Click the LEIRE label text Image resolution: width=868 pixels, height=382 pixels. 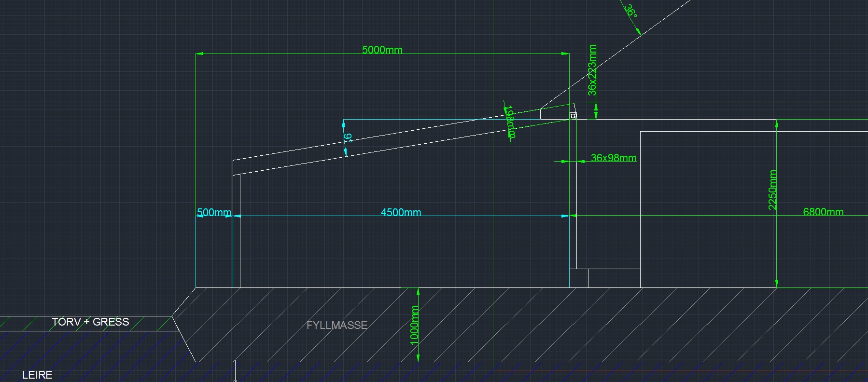pos(37,375)
